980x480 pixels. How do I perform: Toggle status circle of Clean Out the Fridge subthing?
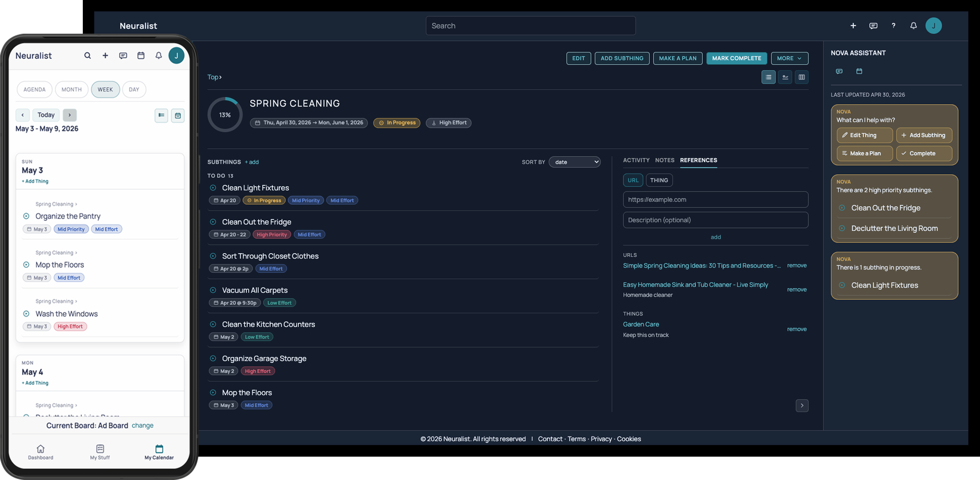(213, 222)
